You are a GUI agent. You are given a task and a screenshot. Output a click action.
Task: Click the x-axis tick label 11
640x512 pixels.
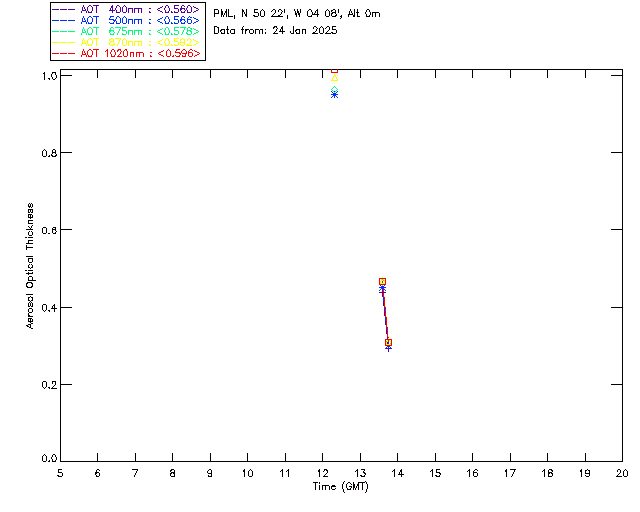(285, 473)
